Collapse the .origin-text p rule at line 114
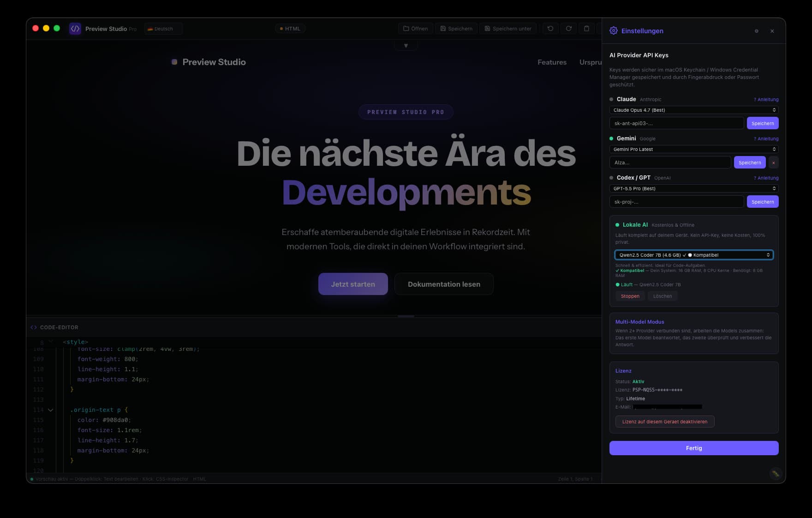This screenshot has height=518, width=812. click(x=51, y=410)
